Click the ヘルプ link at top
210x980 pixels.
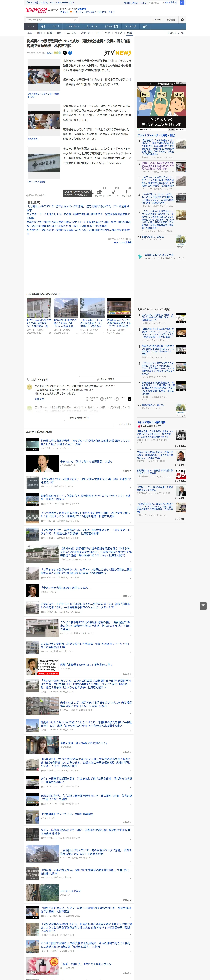coord(143,3)
